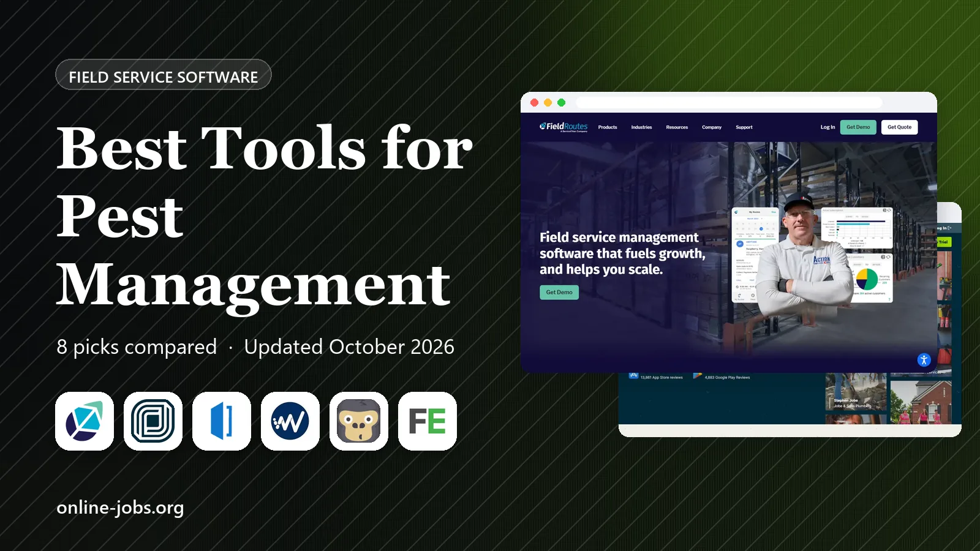Click the mobile app calendar mockup screenshot
The width and height of the screenshot is (980, 551).
755,255
